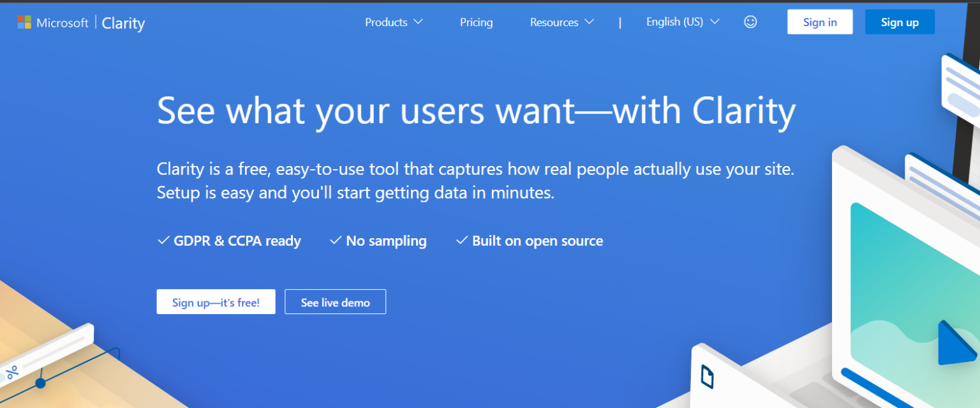Click the document icon on white card
Image resolution: width=980 pixels, height=408 pixels.
707,376
